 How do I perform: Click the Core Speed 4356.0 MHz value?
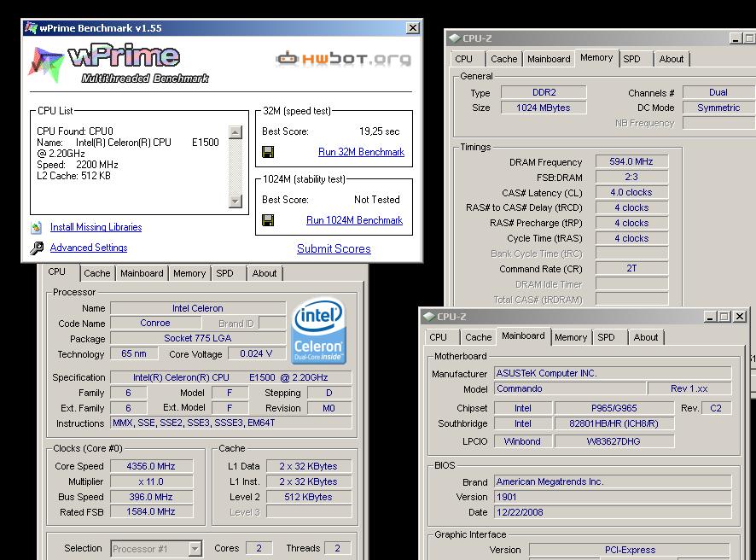point(151,466)
